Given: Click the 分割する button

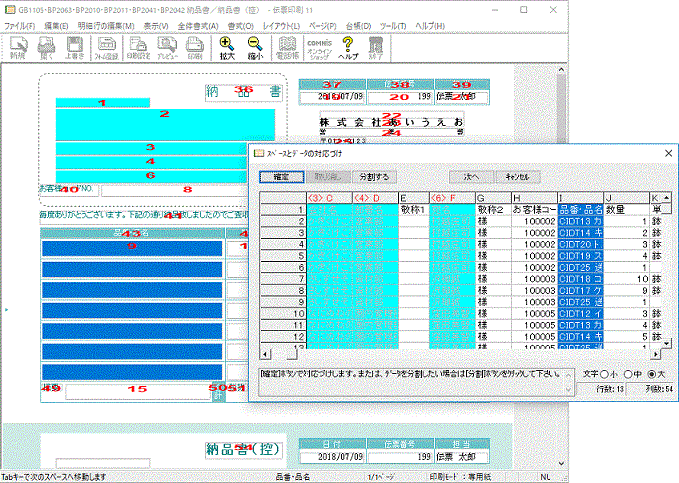Looking at the screenshot, I should 374,177.
